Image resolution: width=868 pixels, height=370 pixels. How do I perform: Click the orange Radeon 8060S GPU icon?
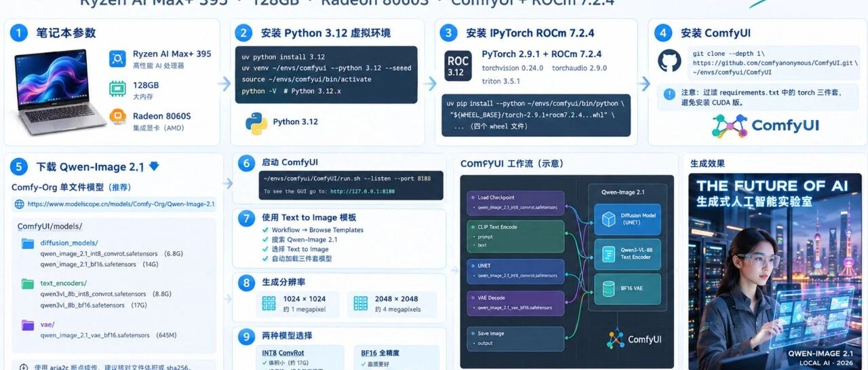click(117, 117)
